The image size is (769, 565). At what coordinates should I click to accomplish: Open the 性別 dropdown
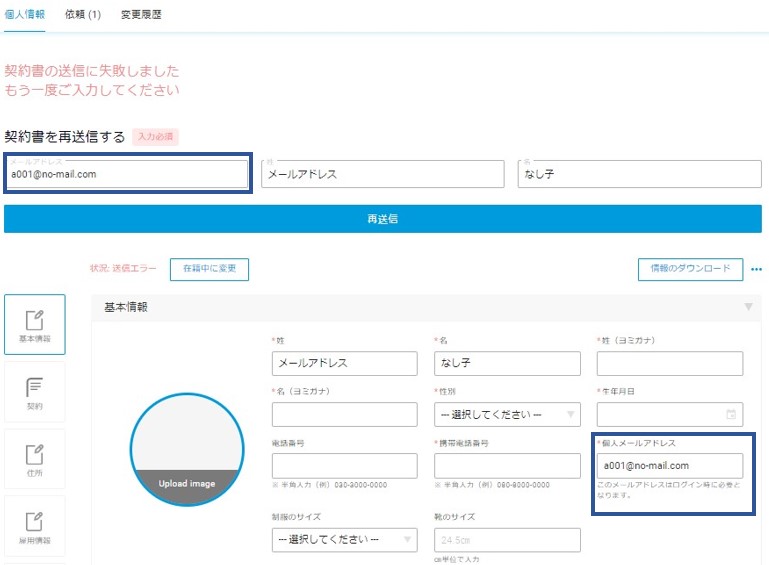click(507, 414)
